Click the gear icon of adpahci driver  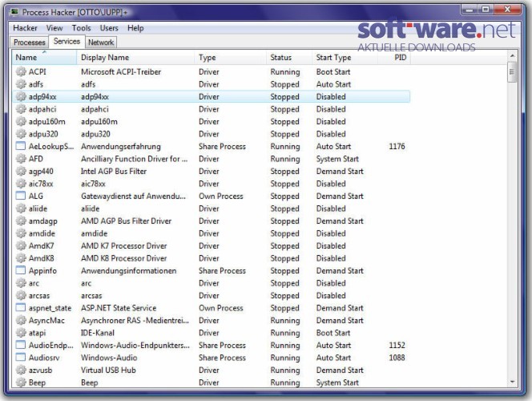pos(21,109)
